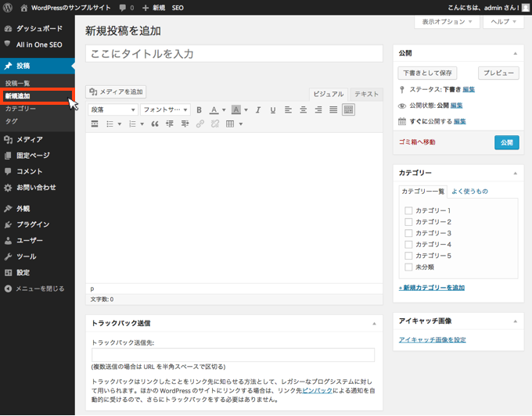Viewport: 532px width, 416px height.
Task: Toggle underline formatting in editor
Action: [x=273, y=109]
